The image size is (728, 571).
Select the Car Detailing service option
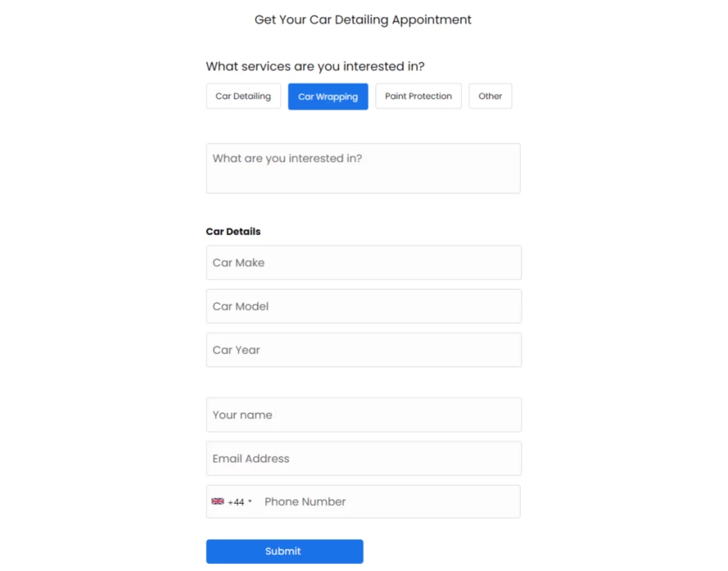[x=243, y=97]
